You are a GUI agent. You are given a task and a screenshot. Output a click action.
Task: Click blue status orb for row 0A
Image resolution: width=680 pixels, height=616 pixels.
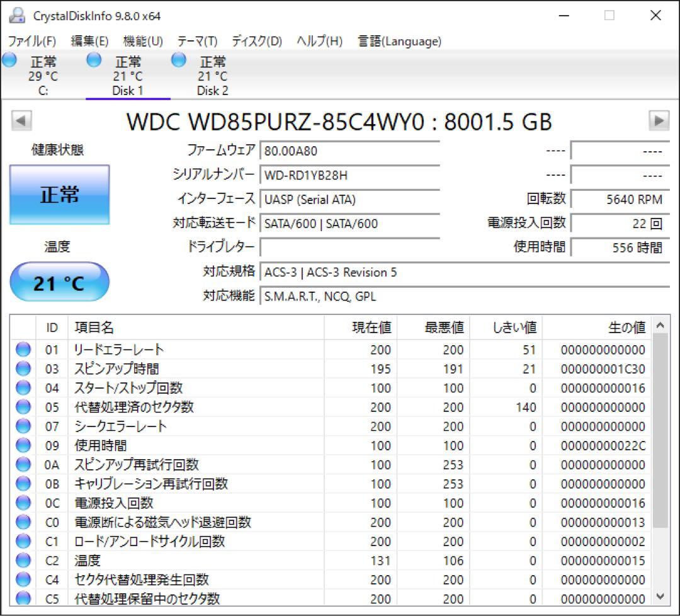click(23, 465)
